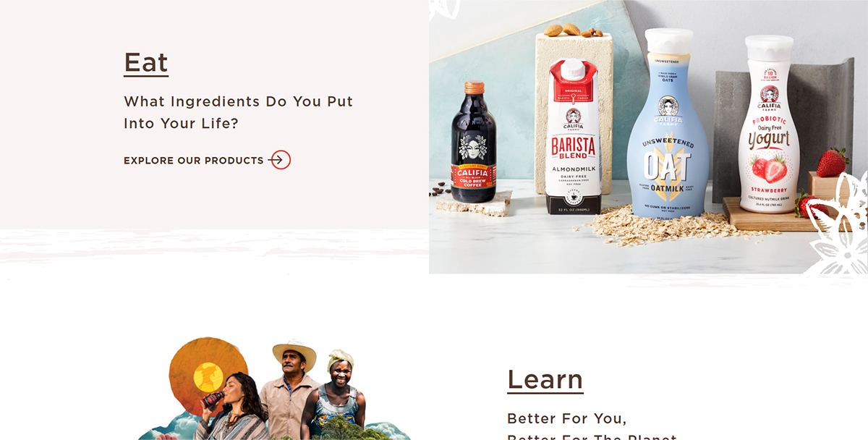Open the Learn section heading
The height and width of the screenshot is (440, 868).
(x=545, y=380)
